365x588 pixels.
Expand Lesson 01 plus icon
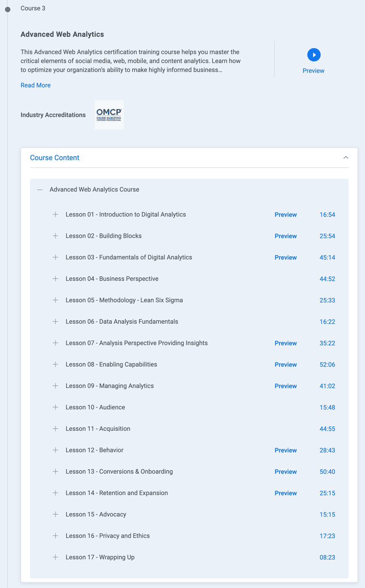click(56, 215)
